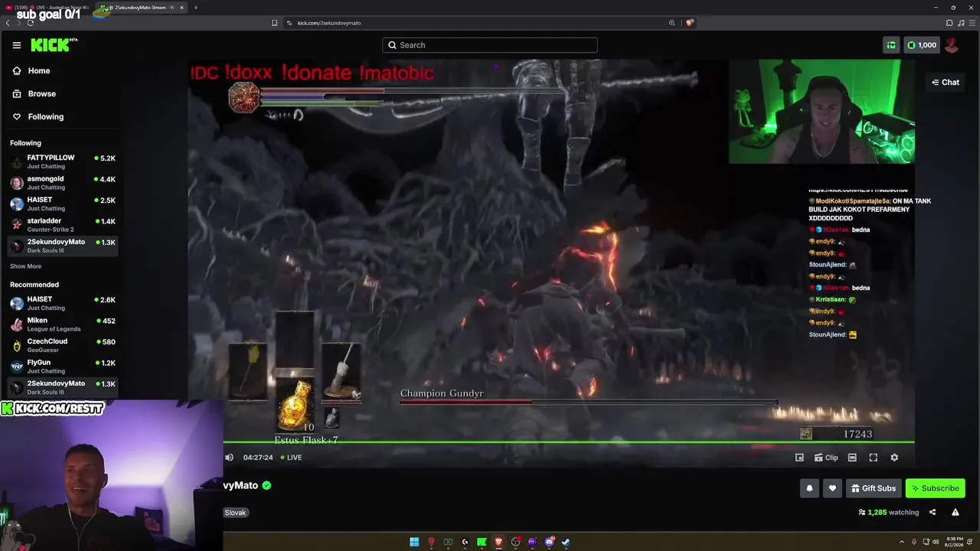This screenshot has width=980, height=551.
Task: Open Brave Shields icon in address bar
Action: [689, 23]
